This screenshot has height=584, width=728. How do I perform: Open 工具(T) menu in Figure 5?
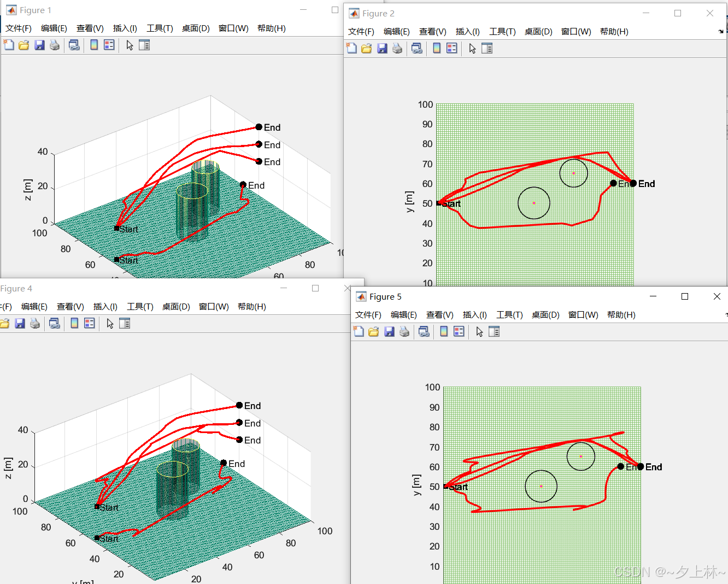(x=509, y=315)
